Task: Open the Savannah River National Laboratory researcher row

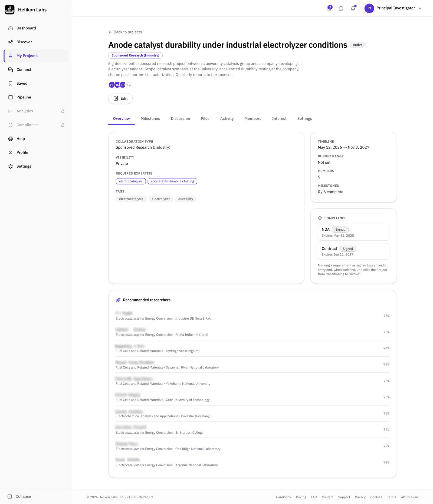Action: point(252,364)
